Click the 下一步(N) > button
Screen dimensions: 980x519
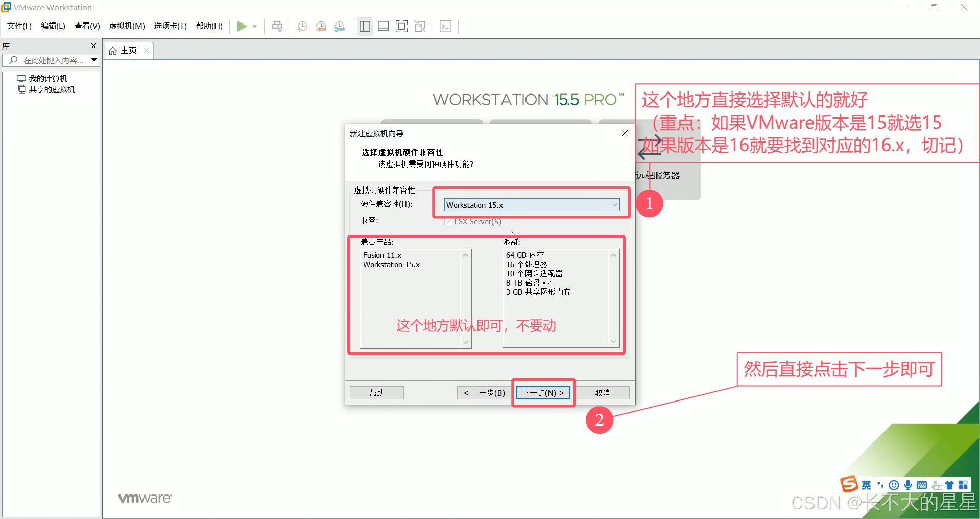coord(543,393)
